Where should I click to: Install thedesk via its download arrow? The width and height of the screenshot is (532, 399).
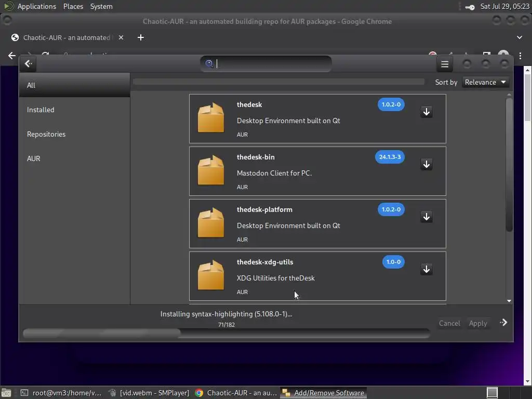point(427,112)
